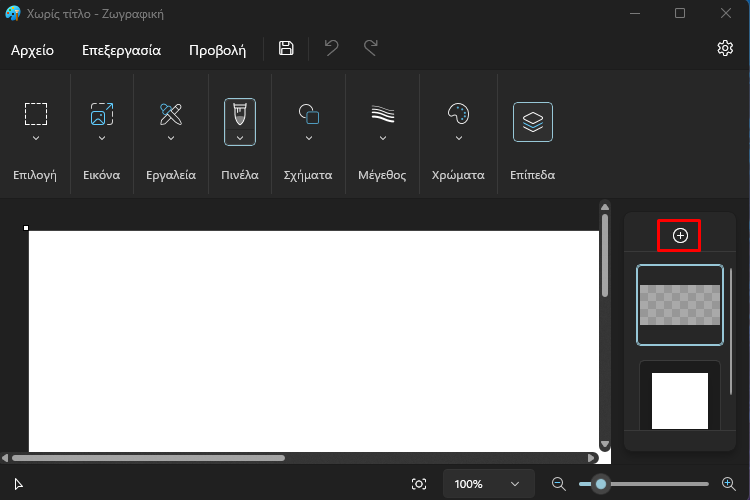The width and height of the screenshot is (750, 500).
Task: Click the vertical scrollbar up arrow
Action: pyautogui.click(x=605, y=207)
